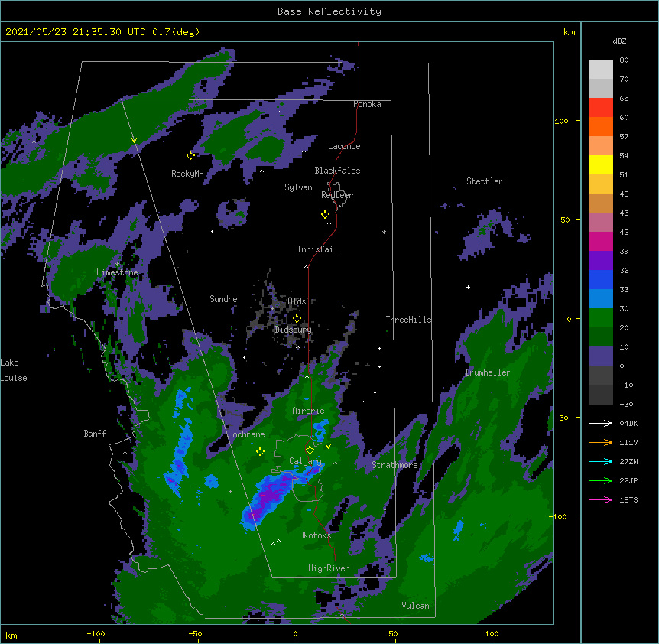The image size is (659, 644).
Task: Click the Didsbury label on map
Action: point(293,330)
